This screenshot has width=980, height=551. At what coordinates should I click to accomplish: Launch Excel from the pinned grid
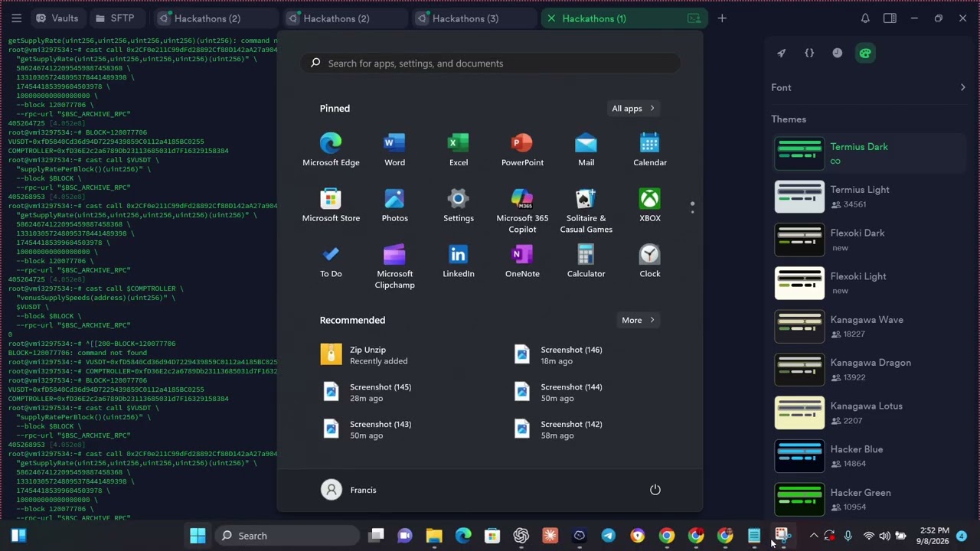click(459, 149)
